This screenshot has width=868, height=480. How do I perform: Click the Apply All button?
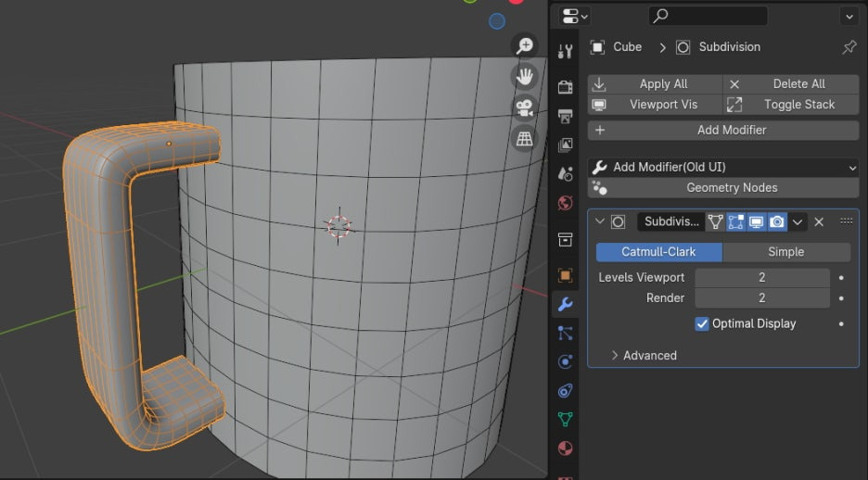coord(655,84)
